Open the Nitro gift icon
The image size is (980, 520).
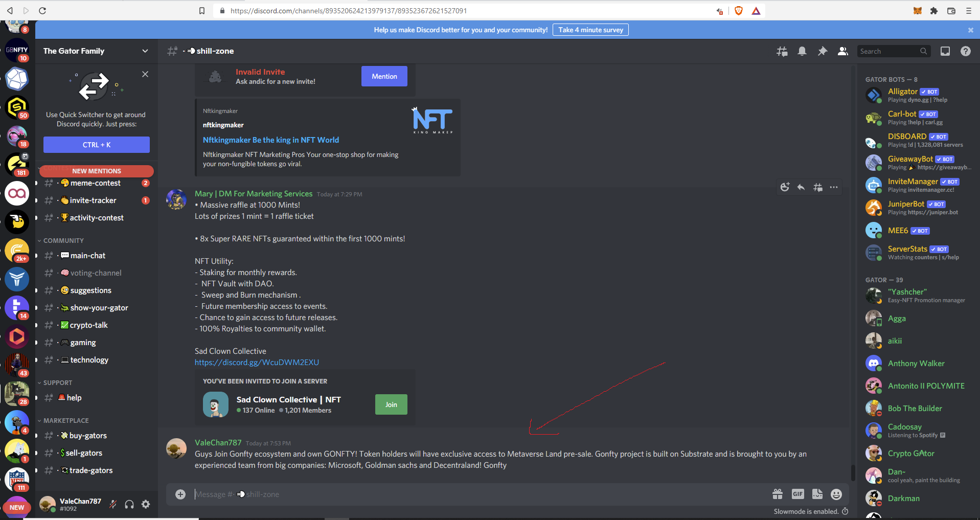pos(778,494)
